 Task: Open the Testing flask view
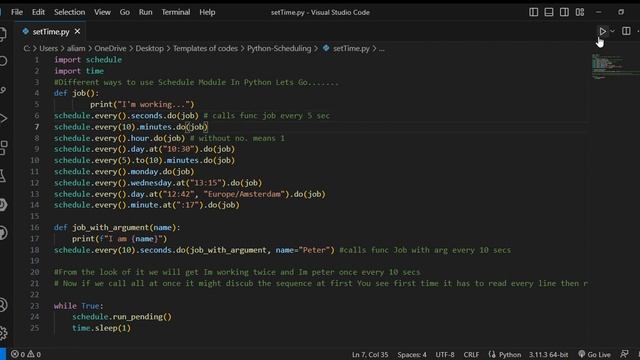[x=3, y=176]
